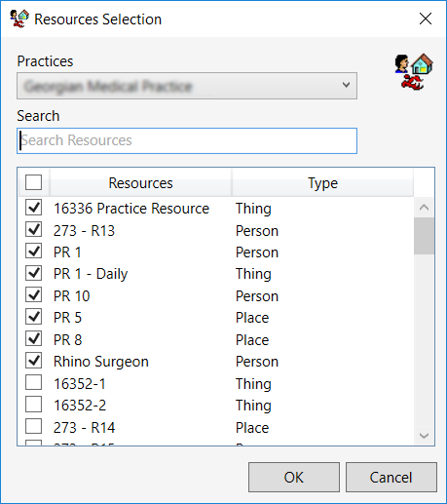Close the Resources Selection dialog
Image resolution: width=447 pixels, height=504 pixels.
tap(426, 19)
